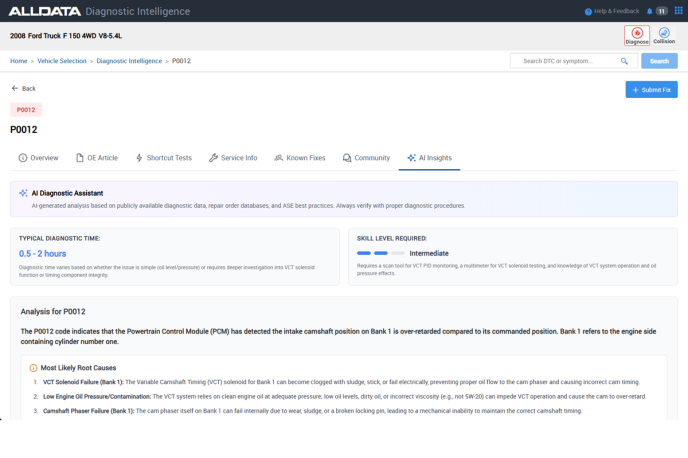Click the ALLDATA logo

tap(45, 11)
